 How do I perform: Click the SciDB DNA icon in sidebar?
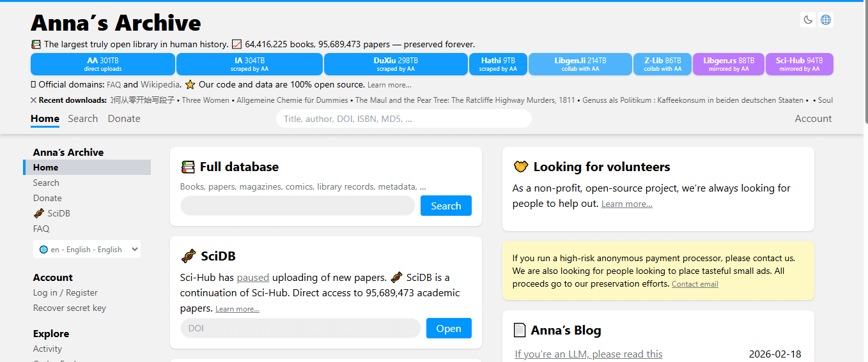(39, 213)
